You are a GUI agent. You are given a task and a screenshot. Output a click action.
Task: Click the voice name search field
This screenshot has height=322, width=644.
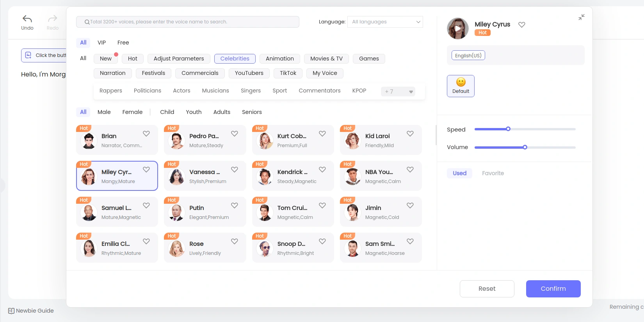pos(188,22)
